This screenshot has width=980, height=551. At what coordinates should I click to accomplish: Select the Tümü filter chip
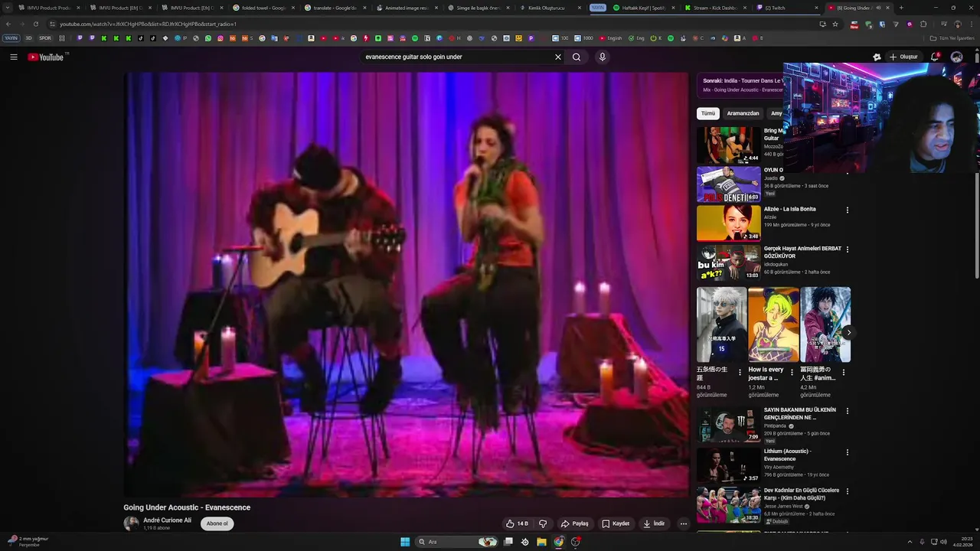click(708, 113)
